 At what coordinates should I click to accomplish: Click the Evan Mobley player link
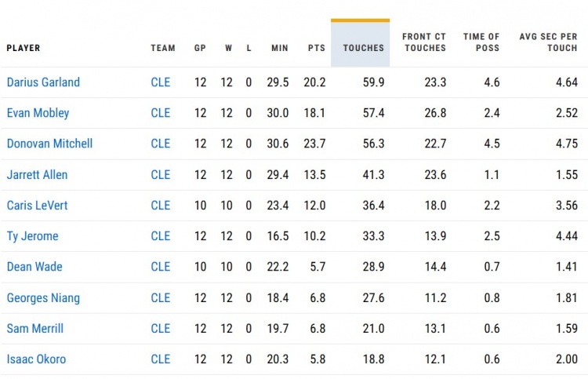point(38,113)
